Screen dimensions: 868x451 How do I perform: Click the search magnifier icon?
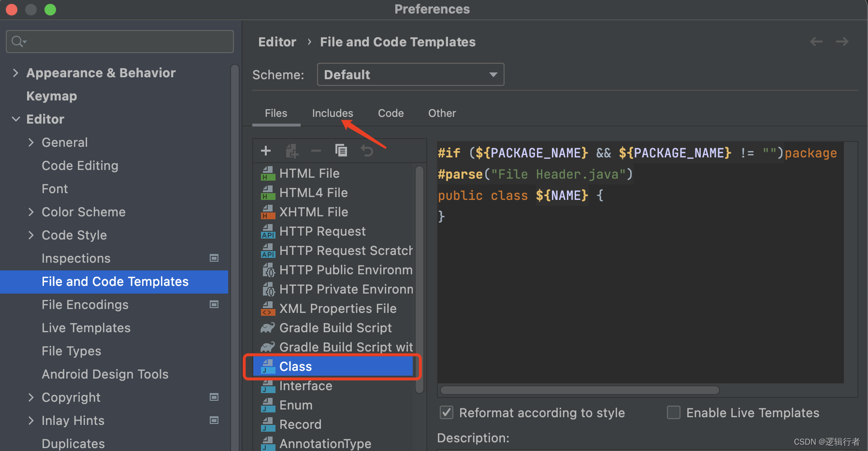pyautogui.click(x=18, y=42)
